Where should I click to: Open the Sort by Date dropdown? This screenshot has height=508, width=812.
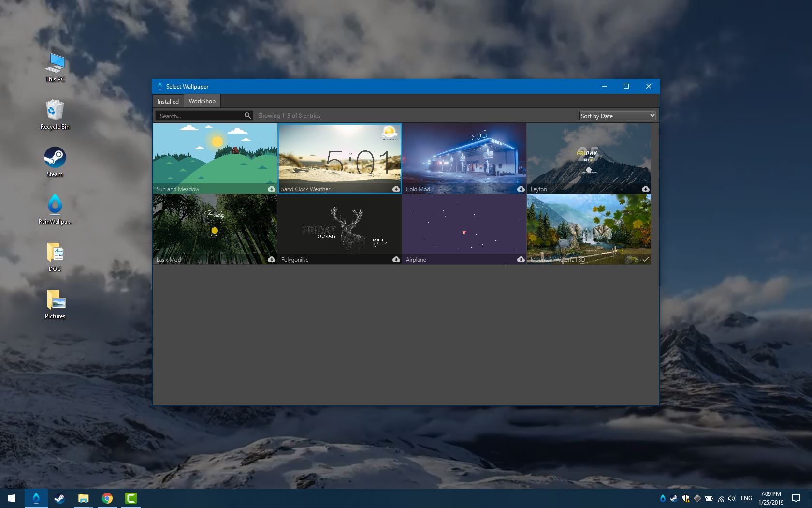[617, 116]
